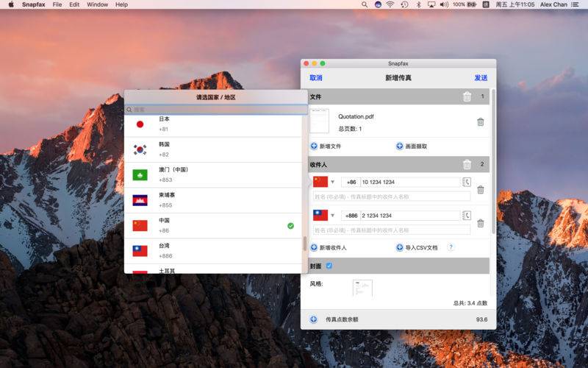Delete all files using the 文件 header trash icon
Image resolution: width=588 pixels, height=368 pixels.
(467, 96)
